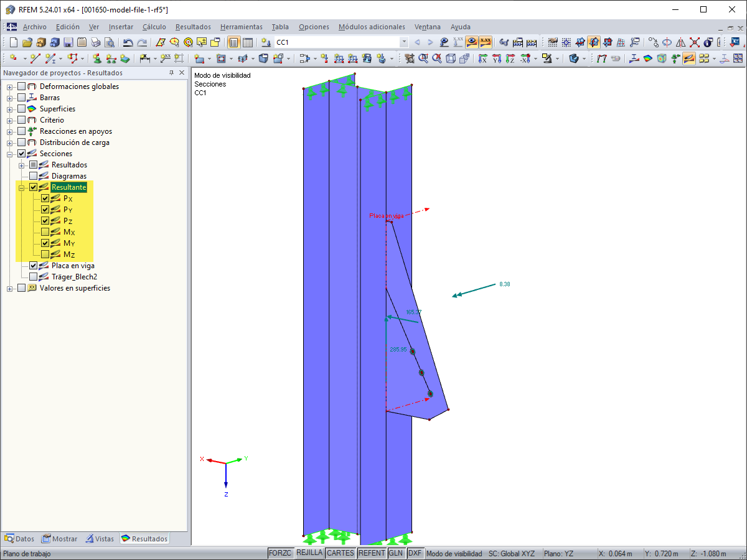The height and width of the screenshot is (560, 747).
Task: Click the view in Y direction icon
Action: tap(497, 58)
